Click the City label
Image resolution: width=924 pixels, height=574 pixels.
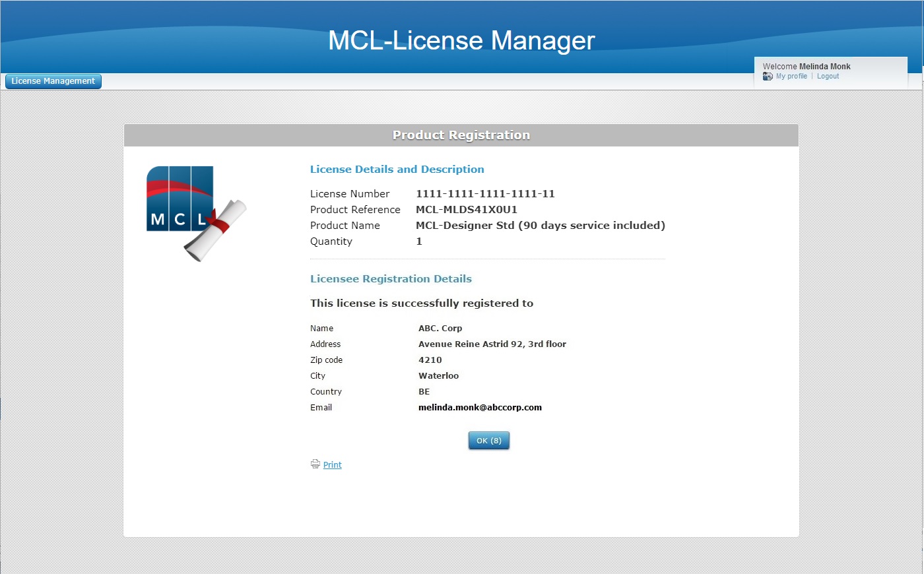(x=317, y=376)
